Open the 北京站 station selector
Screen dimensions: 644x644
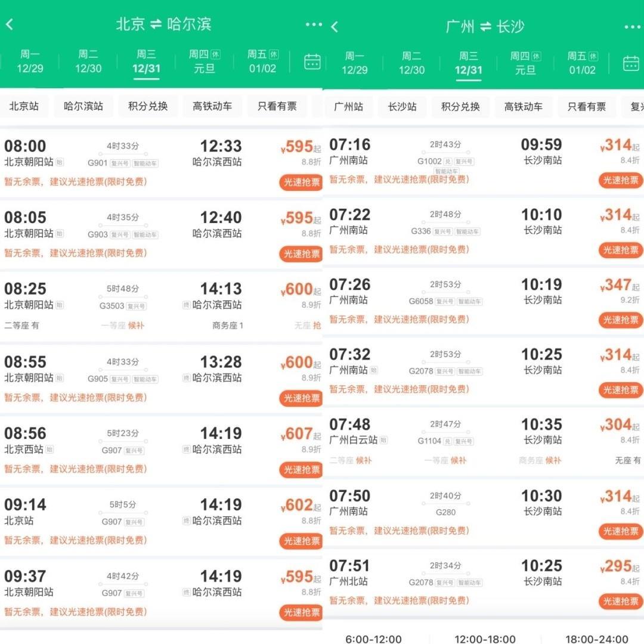25,106
